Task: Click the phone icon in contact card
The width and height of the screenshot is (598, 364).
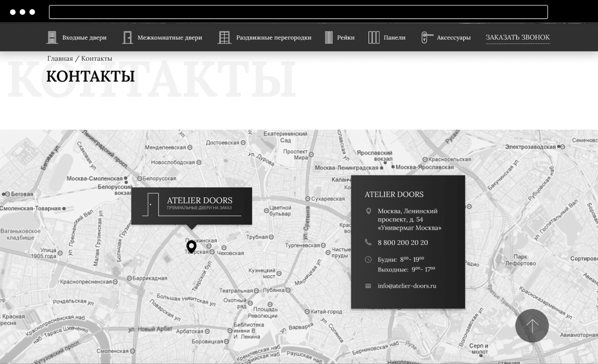Action: pyautogui.click(x=368, y=242)
